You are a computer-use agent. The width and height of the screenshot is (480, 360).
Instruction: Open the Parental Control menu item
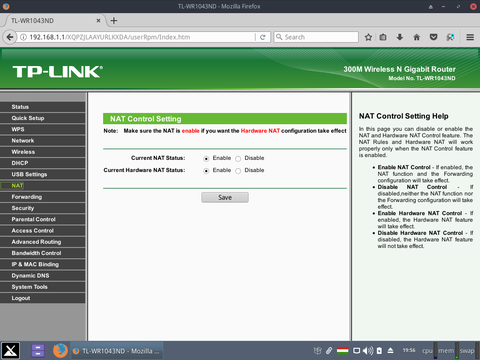[43, 219]
